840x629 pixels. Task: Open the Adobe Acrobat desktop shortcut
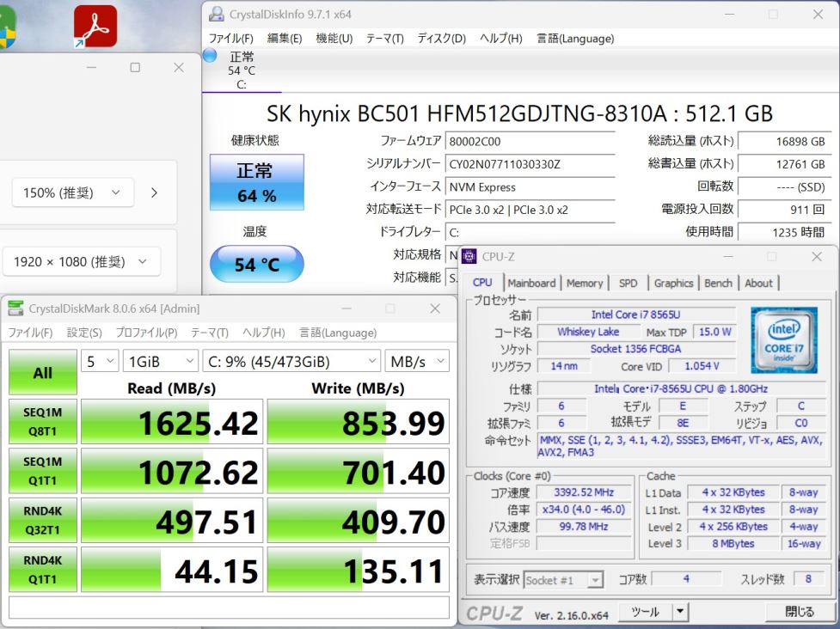95,26
